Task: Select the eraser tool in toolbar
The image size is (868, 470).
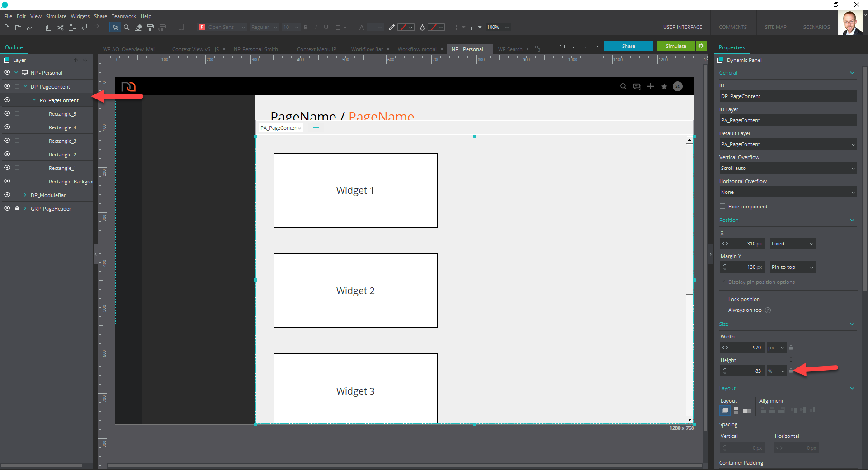Action: [139, 28]
